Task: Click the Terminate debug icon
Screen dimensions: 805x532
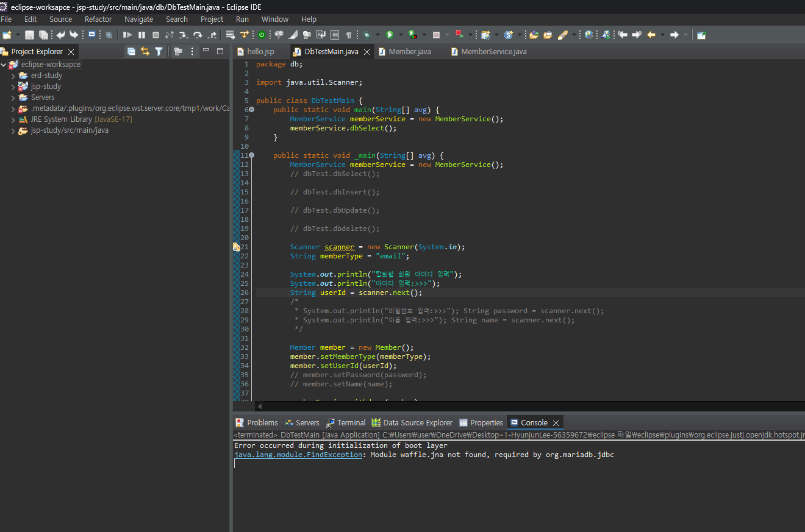Action: point(156,35)
